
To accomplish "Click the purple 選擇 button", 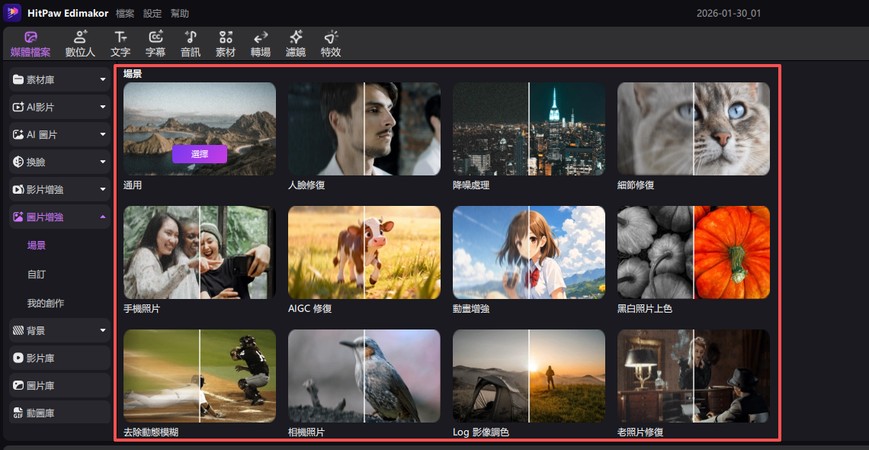I will coord(199,154).
